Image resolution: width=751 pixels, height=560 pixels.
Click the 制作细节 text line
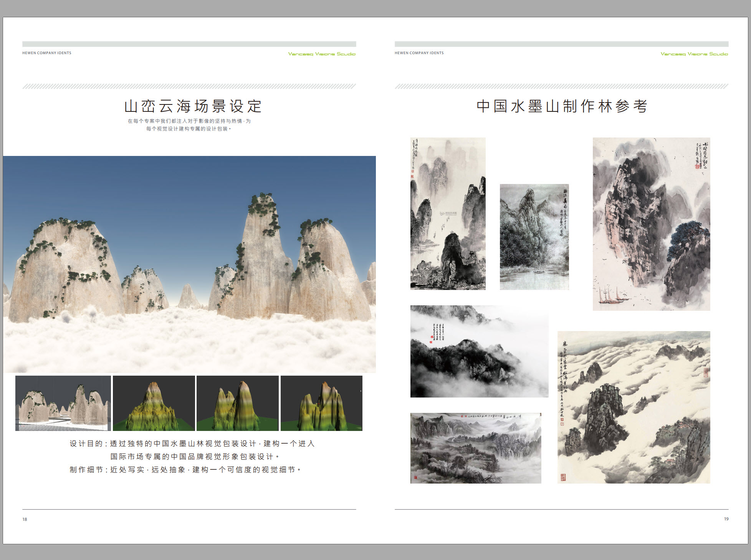point(185,470)
